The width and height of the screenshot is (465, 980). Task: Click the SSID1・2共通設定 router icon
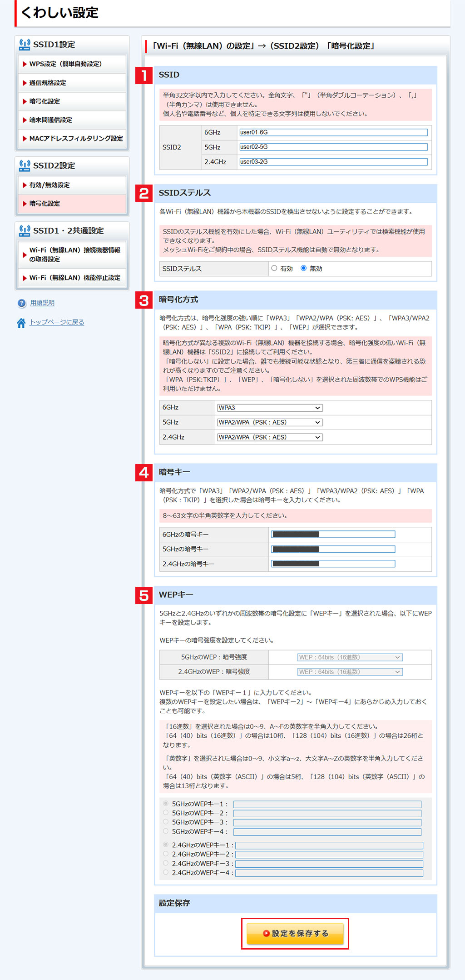pos(25,231)
